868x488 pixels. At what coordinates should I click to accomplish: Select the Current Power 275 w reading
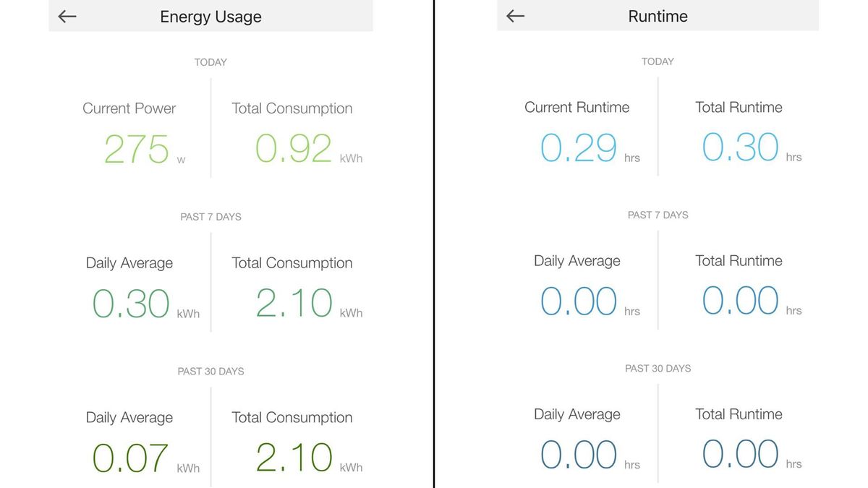point(137,150)
